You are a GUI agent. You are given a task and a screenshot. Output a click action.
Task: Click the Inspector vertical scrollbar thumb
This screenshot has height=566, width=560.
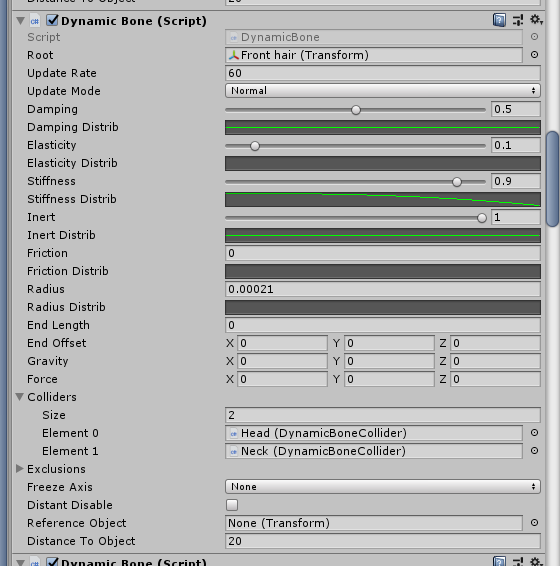tap(553, 179)
